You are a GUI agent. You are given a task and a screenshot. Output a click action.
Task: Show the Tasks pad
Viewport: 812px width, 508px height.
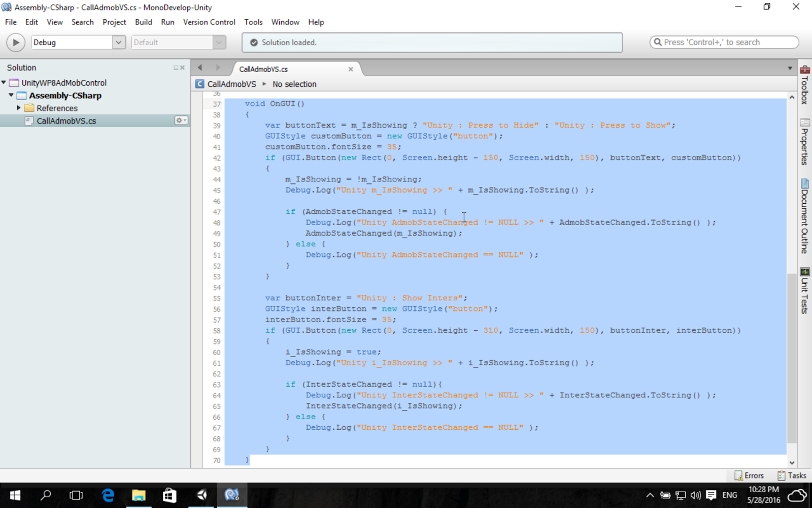pyautogui.click(x=792, y=475)
